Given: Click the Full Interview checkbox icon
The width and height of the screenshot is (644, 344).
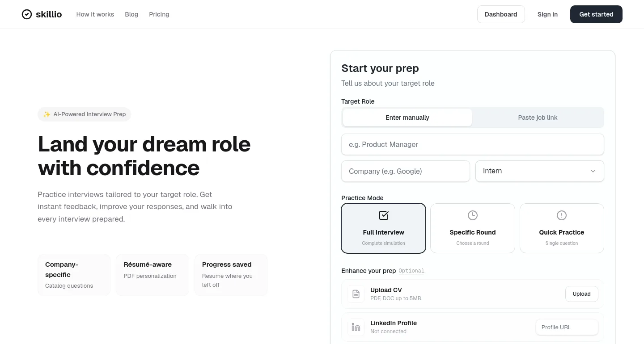Looking at the screenshot, I should [384, 215].
